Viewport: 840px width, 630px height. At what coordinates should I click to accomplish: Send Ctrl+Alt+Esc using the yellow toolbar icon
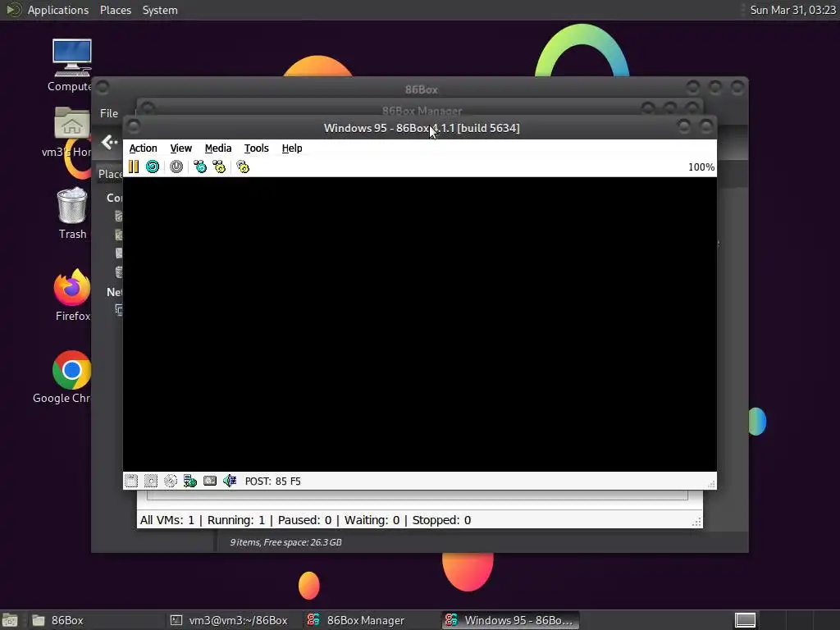point(219,167)
